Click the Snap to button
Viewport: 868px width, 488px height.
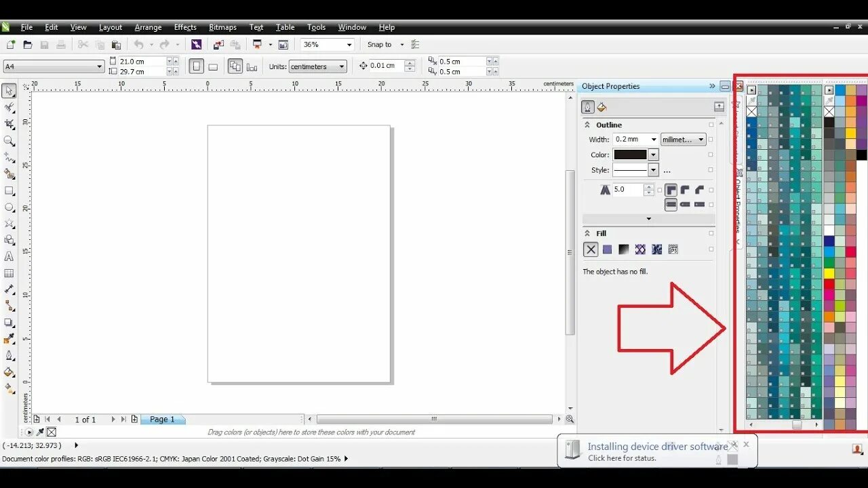[380, 45]
